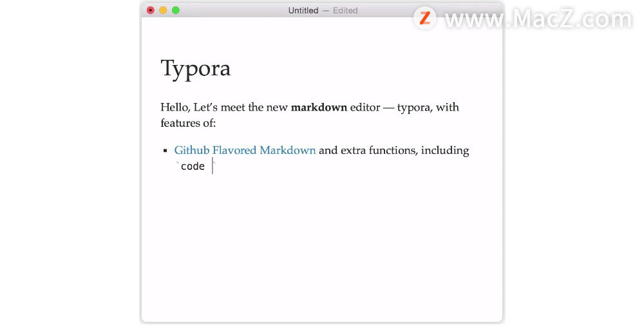Screen dimensions: 644x325
Task: Click the bold word markdown
Action: [319, 107]
